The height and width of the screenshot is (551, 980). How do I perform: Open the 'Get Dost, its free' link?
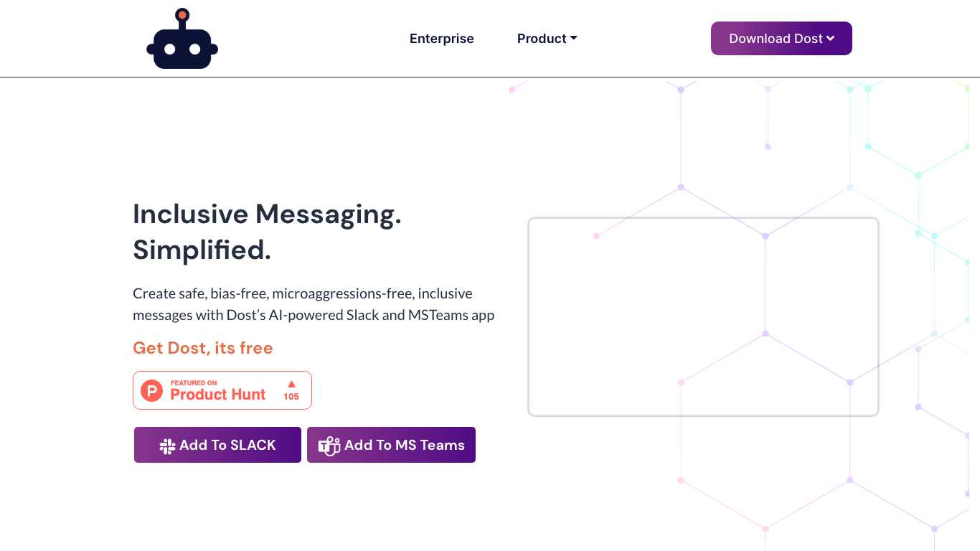[203, 348]
